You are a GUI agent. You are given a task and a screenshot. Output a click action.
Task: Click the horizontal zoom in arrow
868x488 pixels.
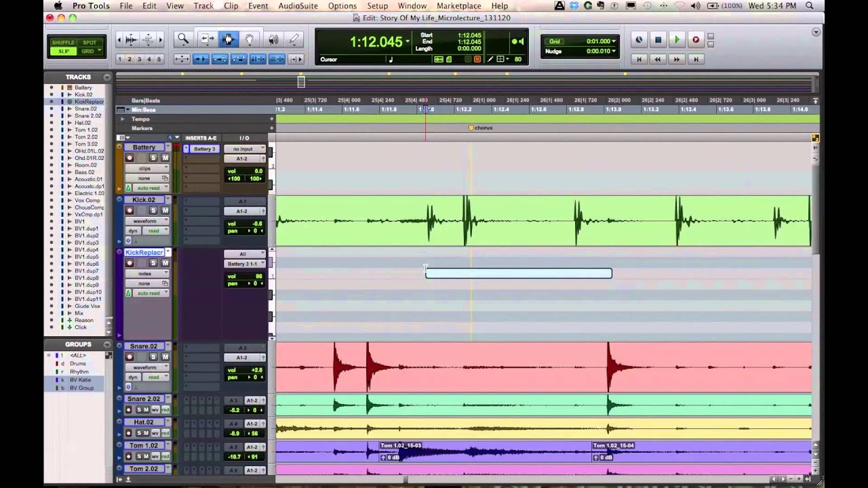click(159, 40)
